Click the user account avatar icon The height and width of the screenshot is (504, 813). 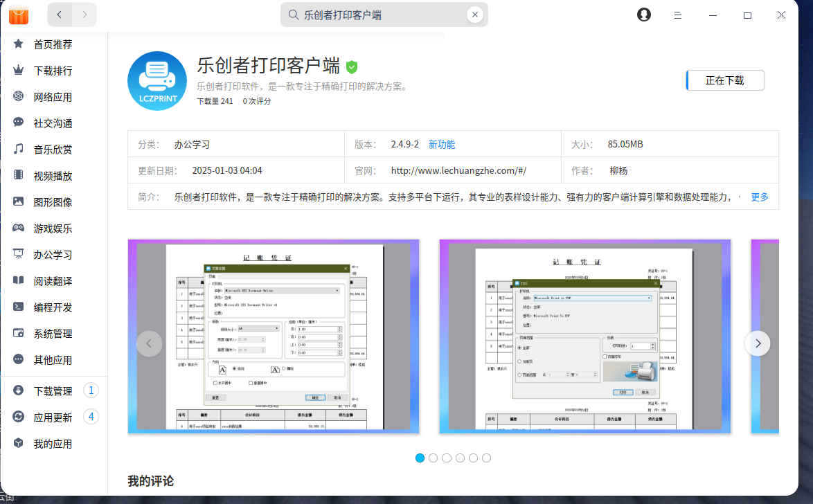click(x=644, y=15)
